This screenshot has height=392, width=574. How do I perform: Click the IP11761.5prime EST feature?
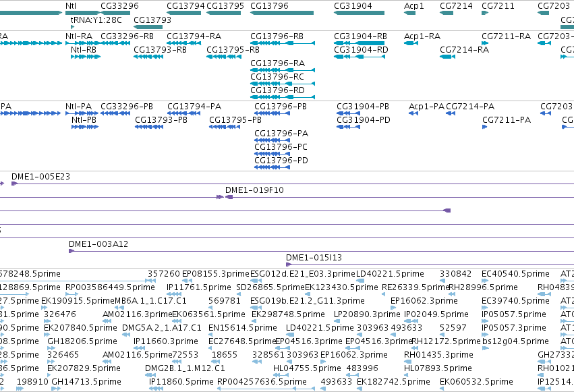[x=174, y=294]
